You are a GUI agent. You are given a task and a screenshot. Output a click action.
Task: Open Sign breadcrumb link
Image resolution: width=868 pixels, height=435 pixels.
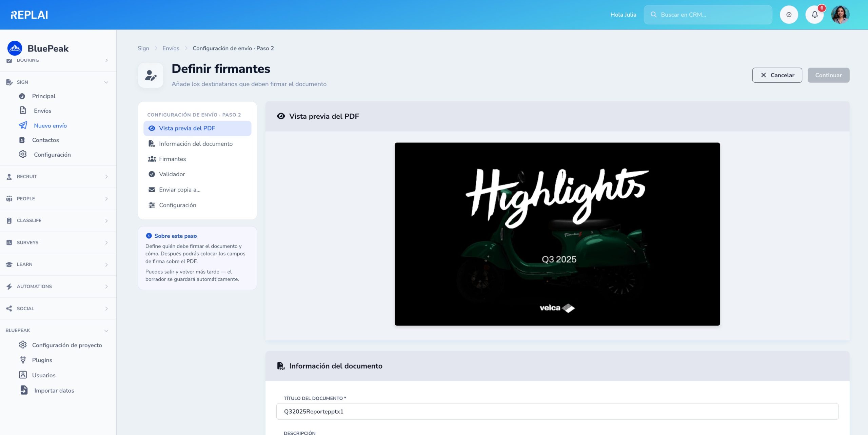pyautogui.click(x=143, y=48)
